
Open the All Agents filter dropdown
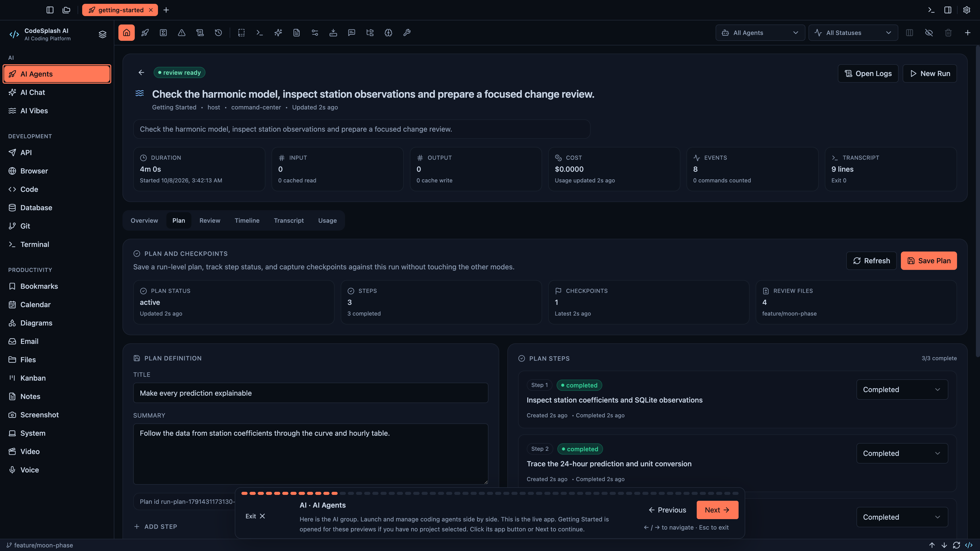click(760, 33)
